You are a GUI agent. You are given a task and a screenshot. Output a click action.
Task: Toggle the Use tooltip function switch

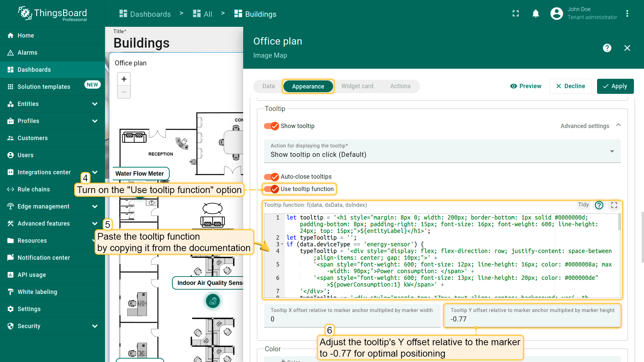click(271, 189)
